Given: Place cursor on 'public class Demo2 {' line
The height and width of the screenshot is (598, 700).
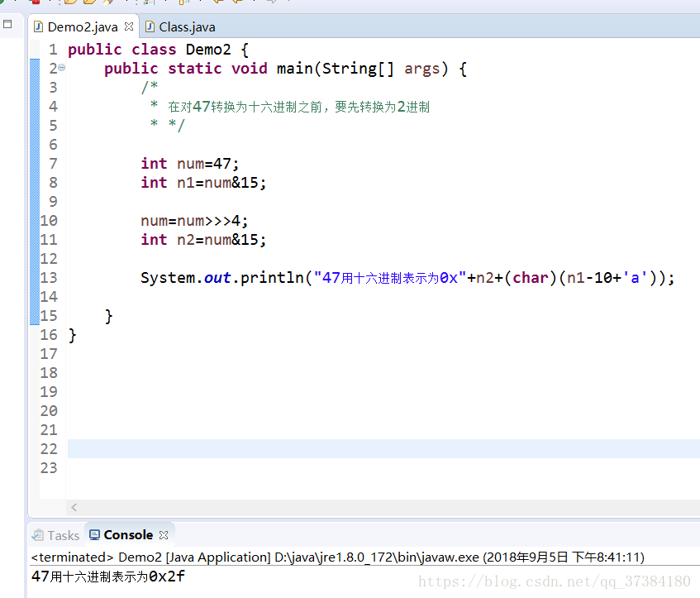Looking at the screenshot, I should click(x=158, y=50).
